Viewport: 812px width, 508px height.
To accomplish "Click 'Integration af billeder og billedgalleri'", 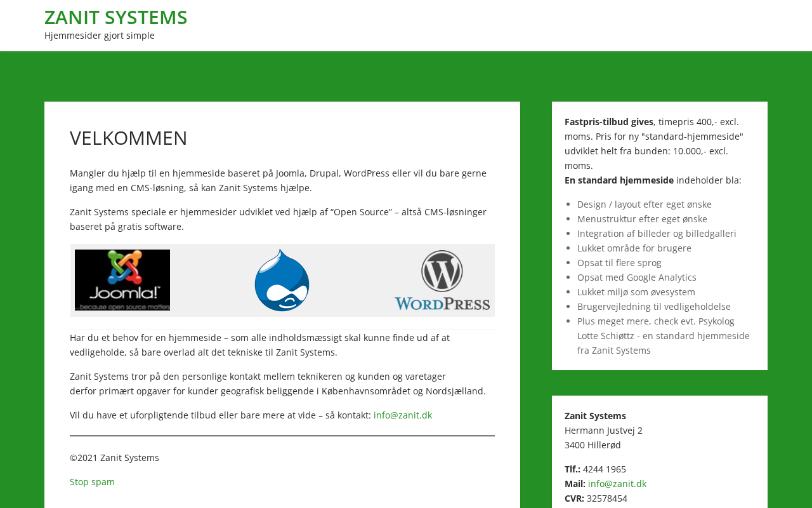I will click(x=657, y=234).
